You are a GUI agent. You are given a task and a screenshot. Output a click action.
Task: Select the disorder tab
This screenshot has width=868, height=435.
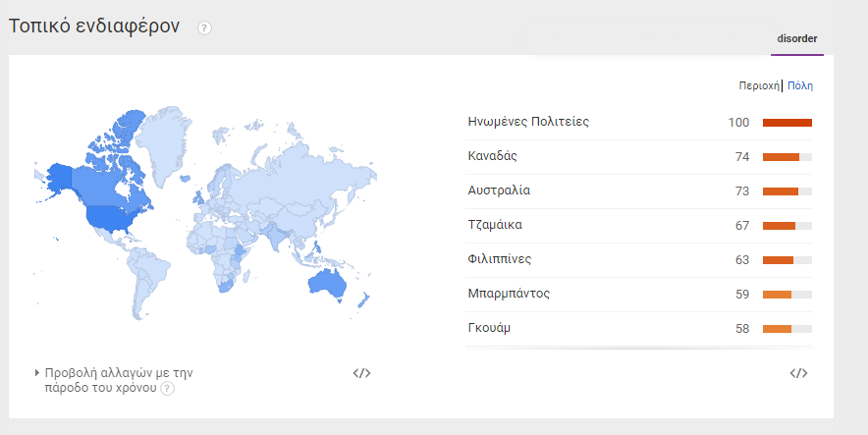(796, 39)
